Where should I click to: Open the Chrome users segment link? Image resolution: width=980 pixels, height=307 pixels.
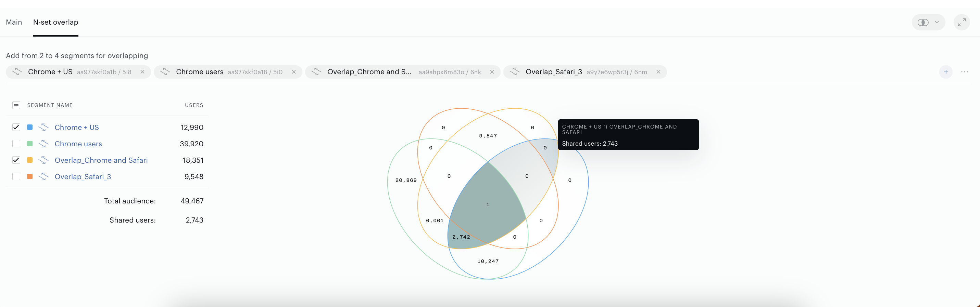[78, 144]
